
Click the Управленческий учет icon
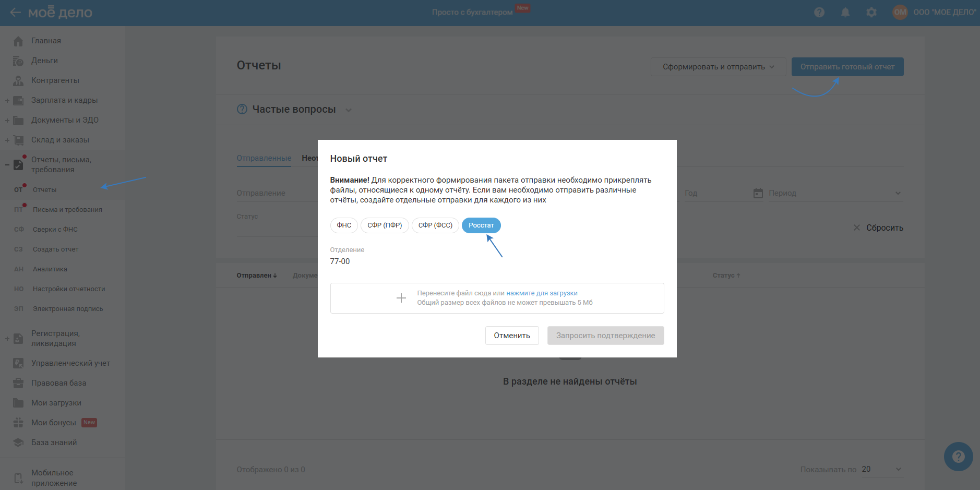click(x=18, y=363)
